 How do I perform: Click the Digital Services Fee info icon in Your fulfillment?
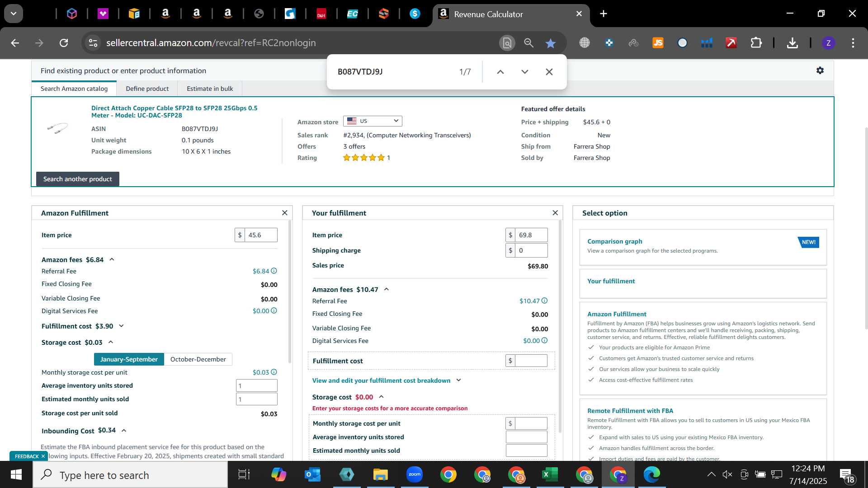coord(545,341)
